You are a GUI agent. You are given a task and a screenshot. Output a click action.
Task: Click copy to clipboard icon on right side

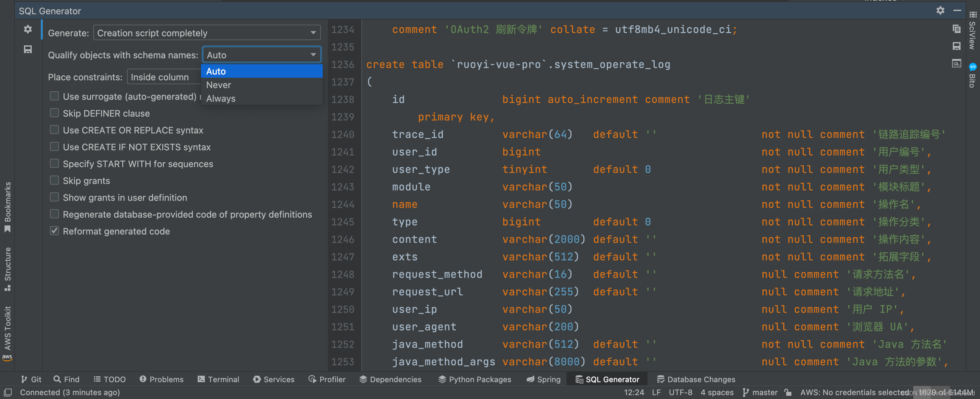coord(956,28)
